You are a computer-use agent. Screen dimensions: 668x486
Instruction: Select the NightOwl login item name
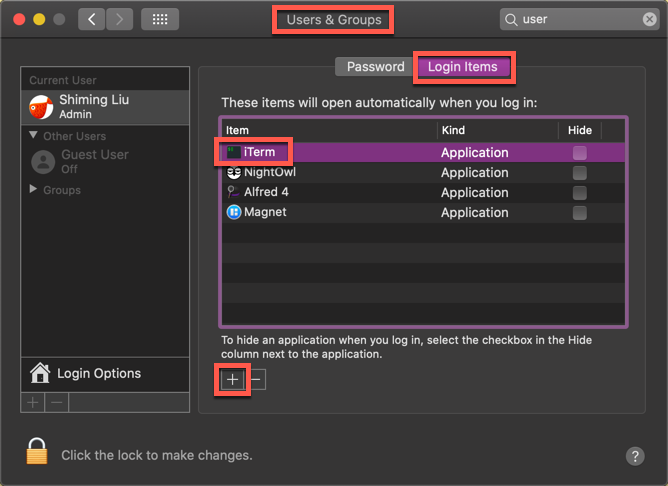coord(270,172)
